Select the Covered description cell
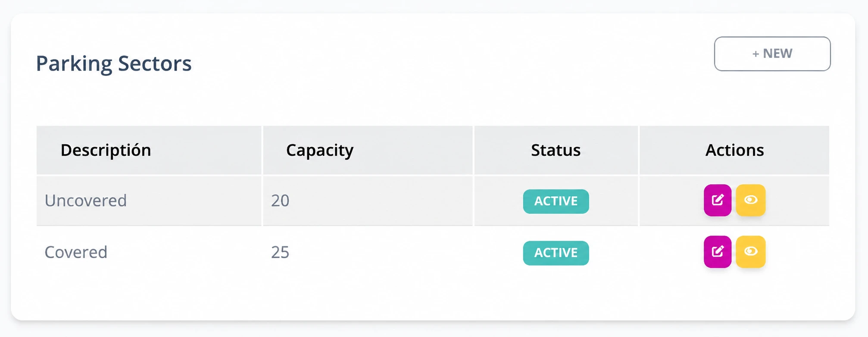This screenshot has width=868, height=337. pyautogui.click(x=149, y=252)
